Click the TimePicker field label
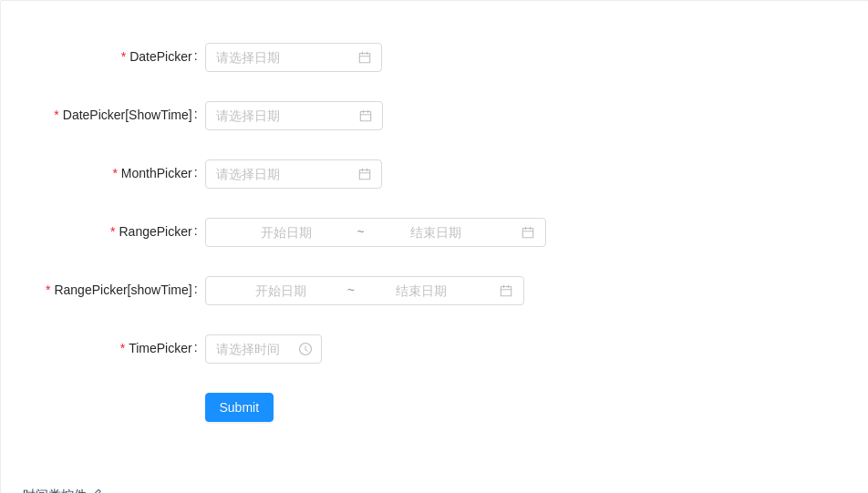This screenshot has width=868, height=493. 160,348
